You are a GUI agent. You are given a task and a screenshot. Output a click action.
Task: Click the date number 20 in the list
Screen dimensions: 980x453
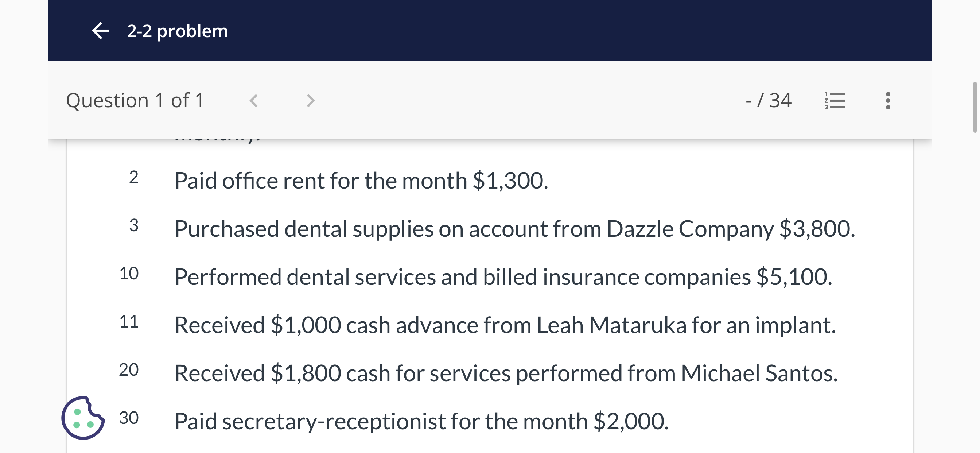129,370
